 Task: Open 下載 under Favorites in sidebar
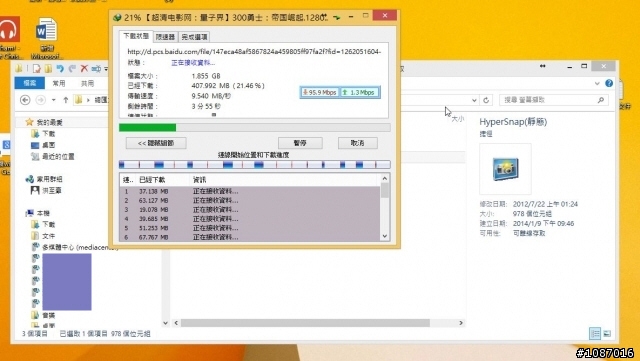pyautogui.click(x=43, y=134)
